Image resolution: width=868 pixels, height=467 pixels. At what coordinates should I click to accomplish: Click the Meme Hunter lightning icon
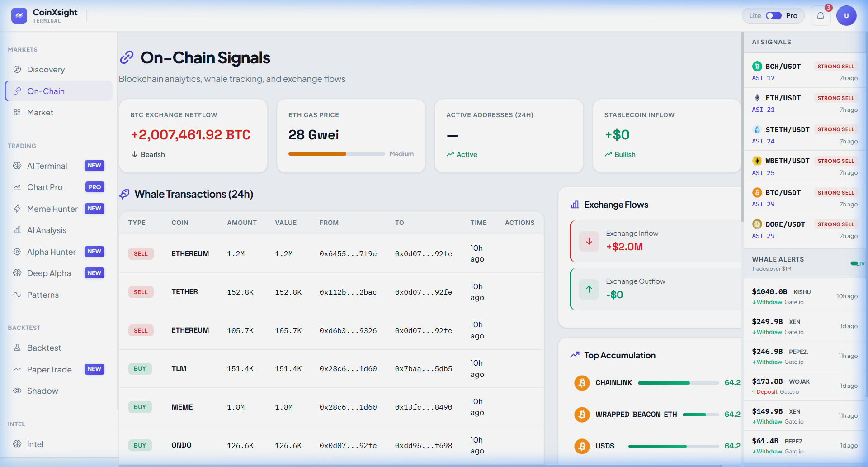point(17,209)
